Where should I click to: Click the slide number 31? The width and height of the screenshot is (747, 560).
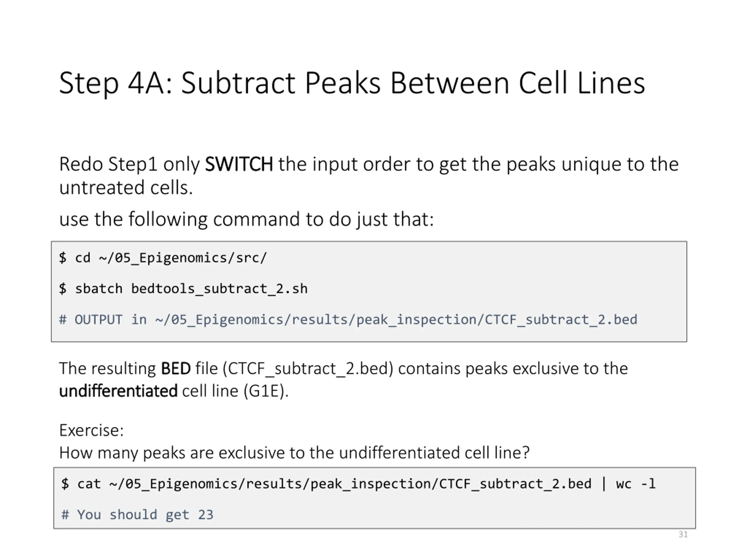tap(683, 535)
